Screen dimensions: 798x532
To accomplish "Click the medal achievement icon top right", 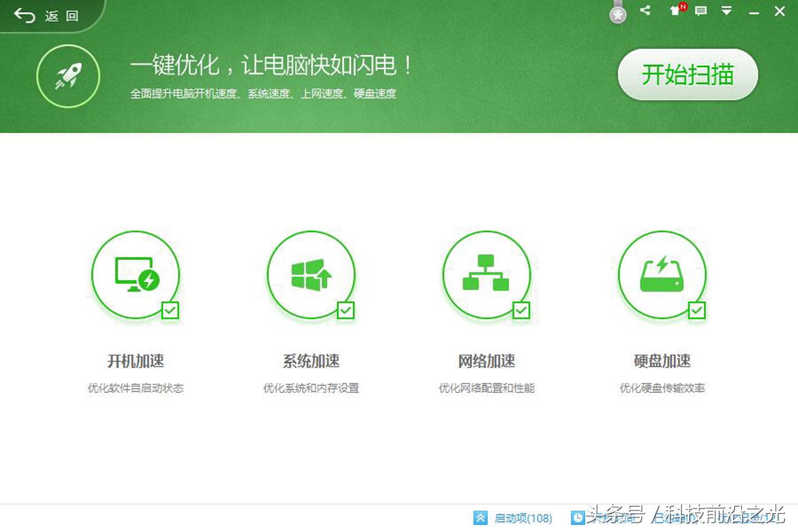I will tap(617, 15).
